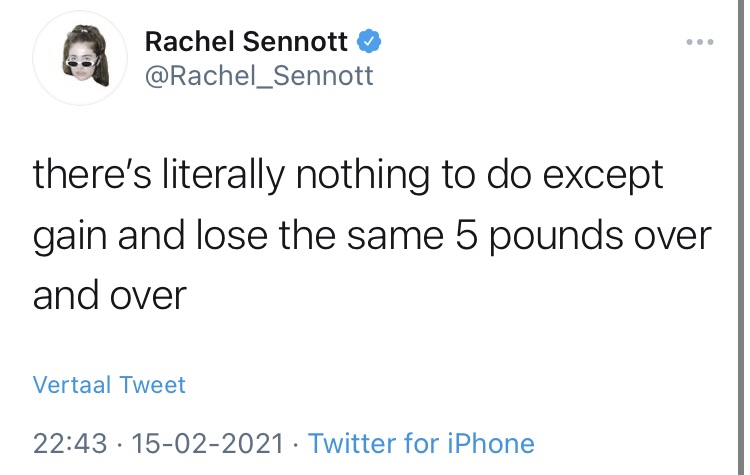Click the word 'Sennott' in display name
750x475 pixels.
(295, 41)
